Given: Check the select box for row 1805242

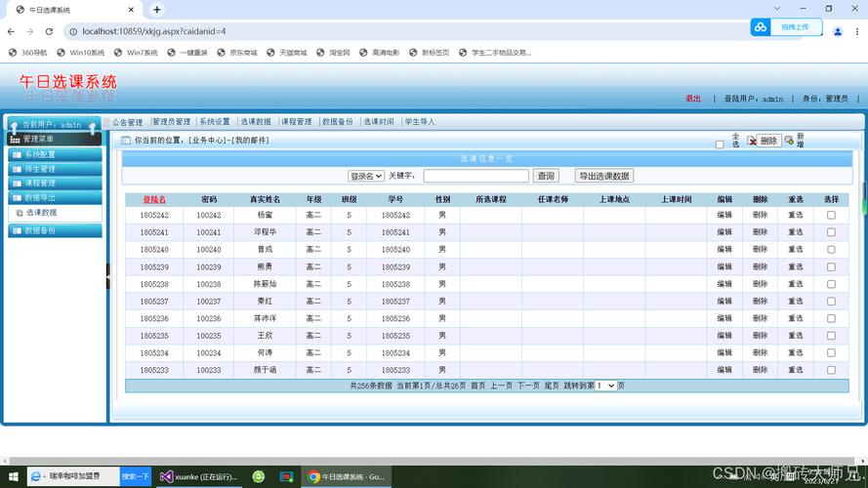Looking at the screenshot, I should click(x=831, y=216).
